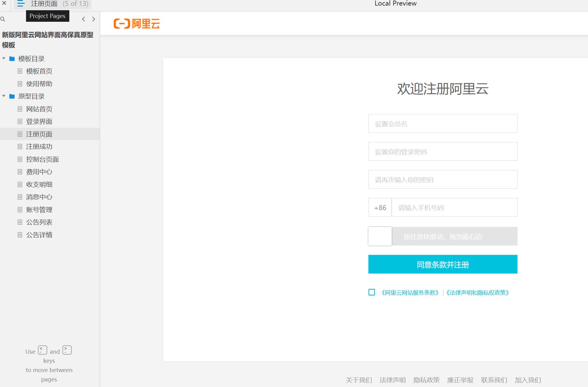Screen dimensions: 588x387
Task: Open the 网站首页 page
Action: click(39, 109)
